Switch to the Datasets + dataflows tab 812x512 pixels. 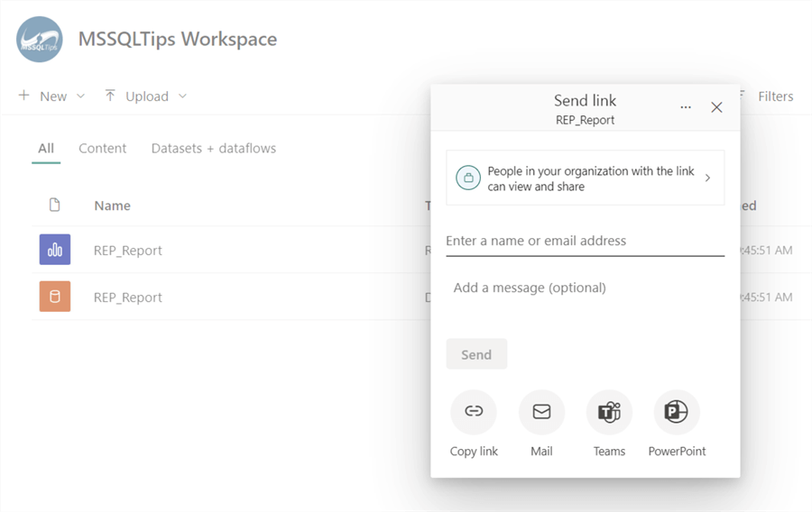[x=213, y=149]
